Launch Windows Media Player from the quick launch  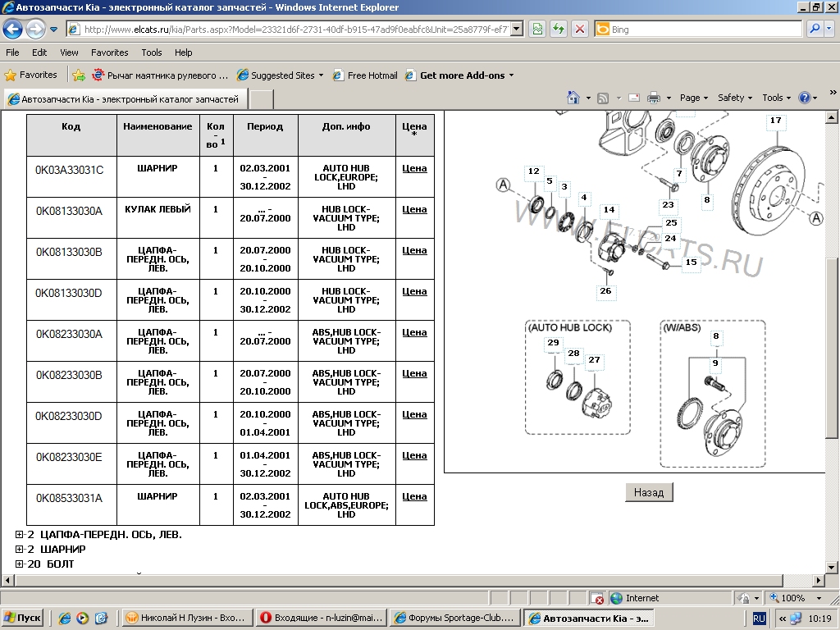click(x=83, y=619)
